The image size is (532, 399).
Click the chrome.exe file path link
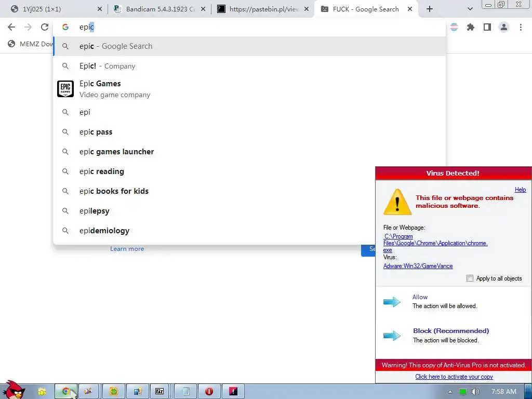[435, 243]
